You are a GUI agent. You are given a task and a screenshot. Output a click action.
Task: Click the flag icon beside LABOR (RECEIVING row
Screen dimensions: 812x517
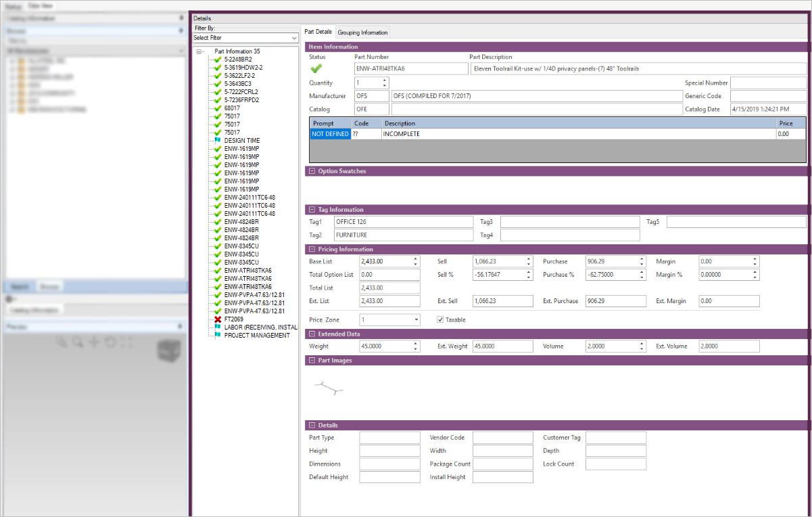218,327
